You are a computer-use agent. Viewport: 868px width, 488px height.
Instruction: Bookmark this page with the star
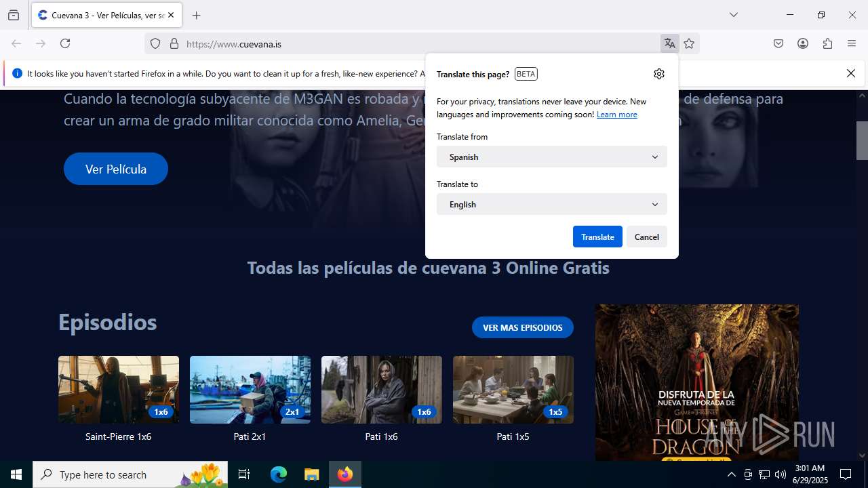coord(689,43)
